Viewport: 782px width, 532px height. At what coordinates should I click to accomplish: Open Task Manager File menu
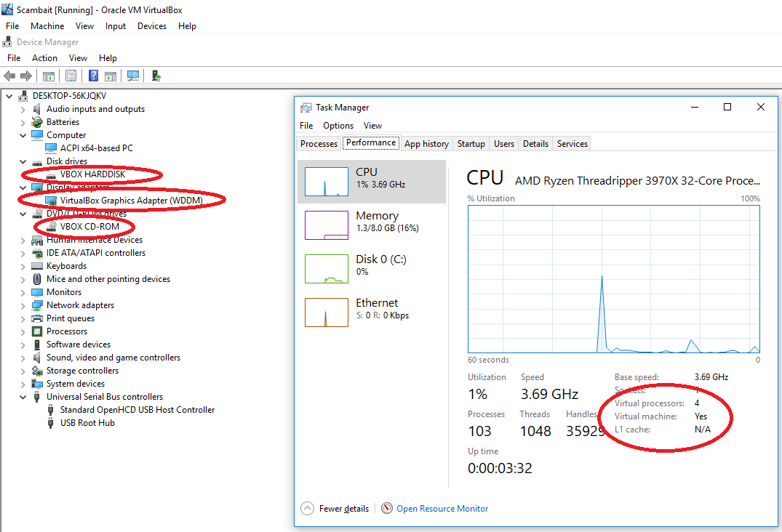point(306,126)
